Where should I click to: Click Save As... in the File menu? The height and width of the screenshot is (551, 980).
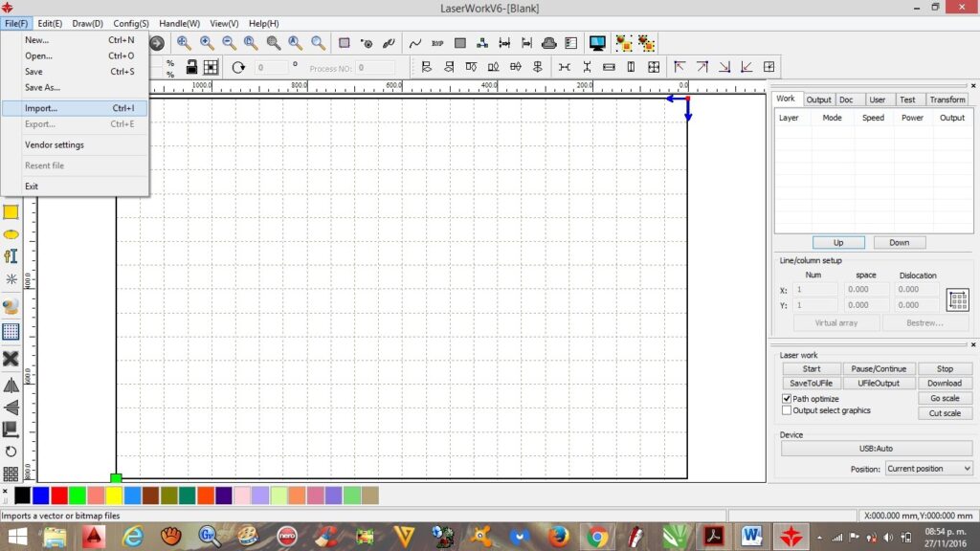click(42, 87)
